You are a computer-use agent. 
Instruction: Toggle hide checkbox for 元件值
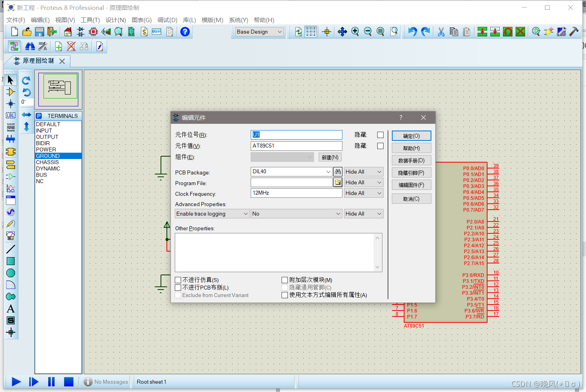coord(380,146)
